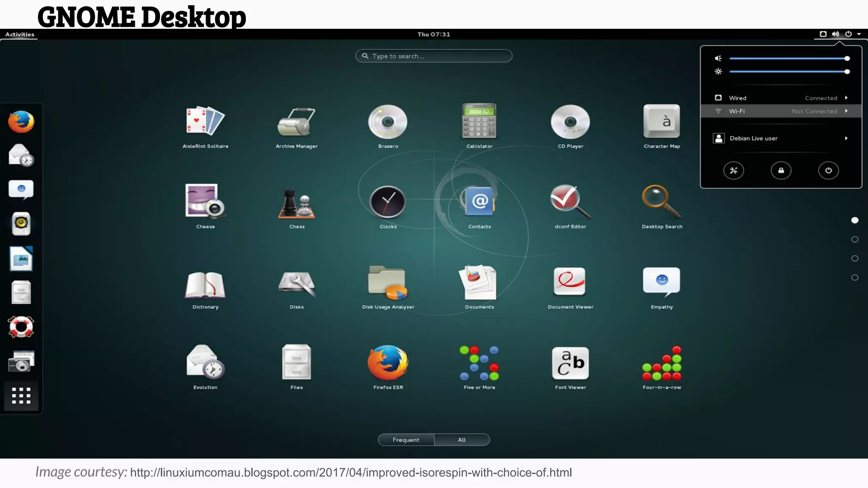Screen dimensions: 868x488
Task: Click the speaker icon beside volume slider
Action: tap(718, 58)
